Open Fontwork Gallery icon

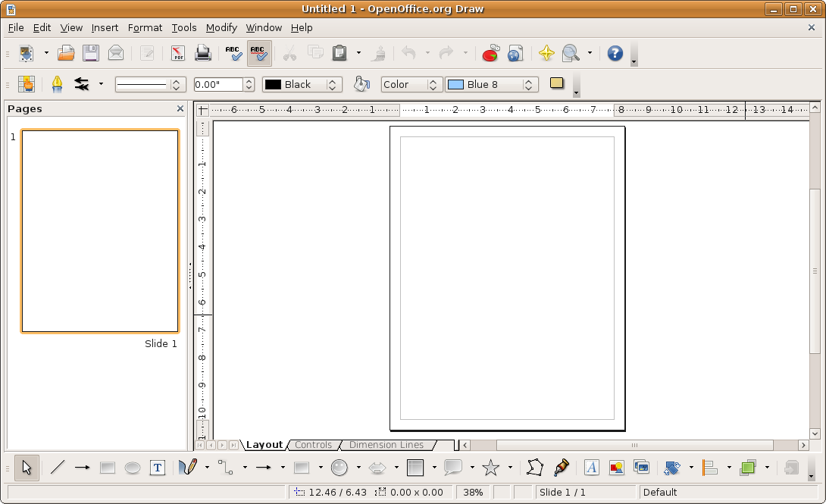click(x=592, y=467)
